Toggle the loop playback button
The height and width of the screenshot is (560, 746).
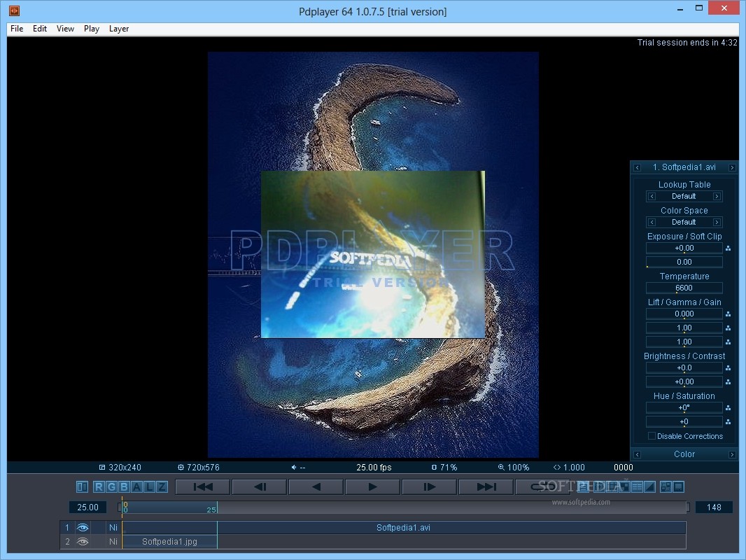[542, 486]
